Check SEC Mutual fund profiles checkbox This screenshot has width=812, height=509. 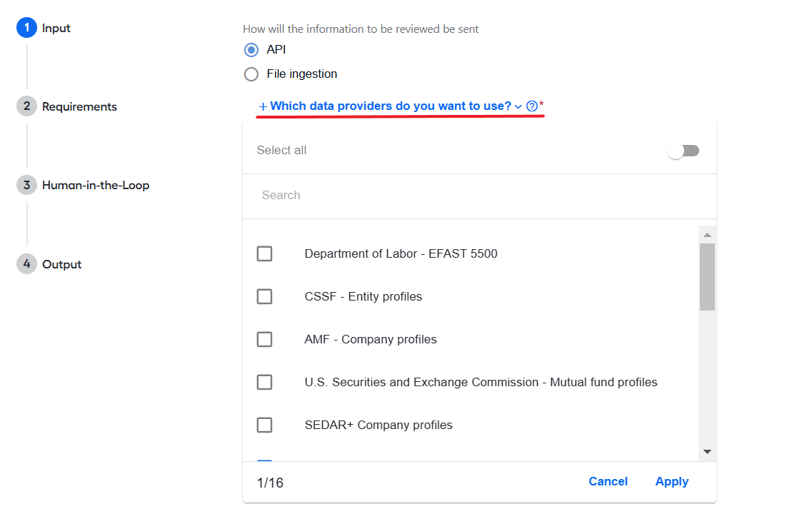pos(265,382)
